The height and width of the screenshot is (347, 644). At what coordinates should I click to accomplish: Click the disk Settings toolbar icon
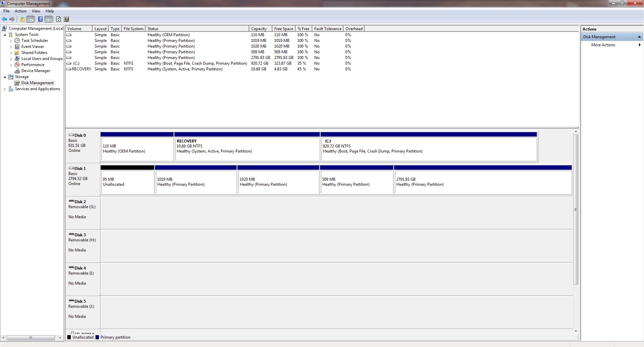[66, 19]
